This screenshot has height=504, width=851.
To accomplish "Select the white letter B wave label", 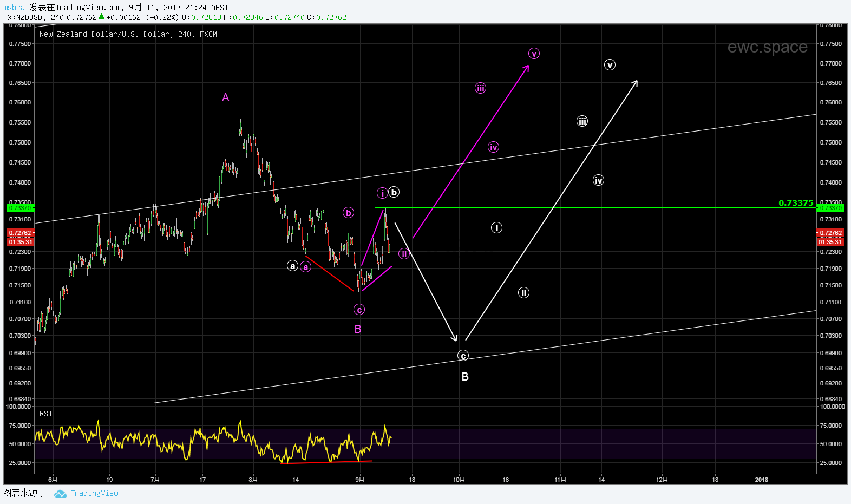I will click(464, 377).
